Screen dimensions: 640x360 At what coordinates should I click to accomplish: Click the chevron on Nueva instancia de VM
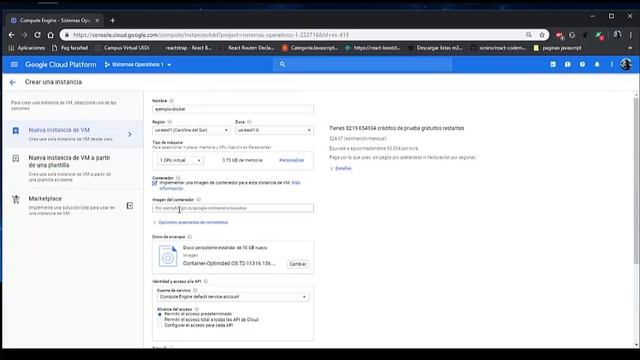130,134
